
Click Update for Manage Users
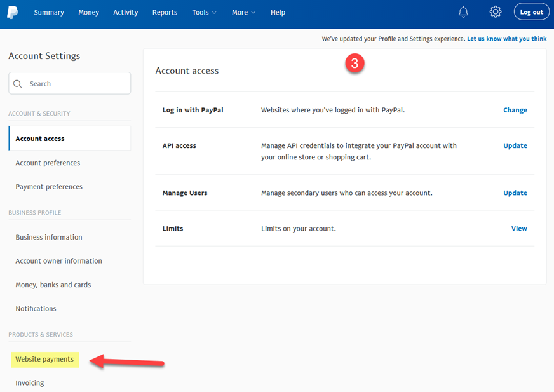point(515,193)
